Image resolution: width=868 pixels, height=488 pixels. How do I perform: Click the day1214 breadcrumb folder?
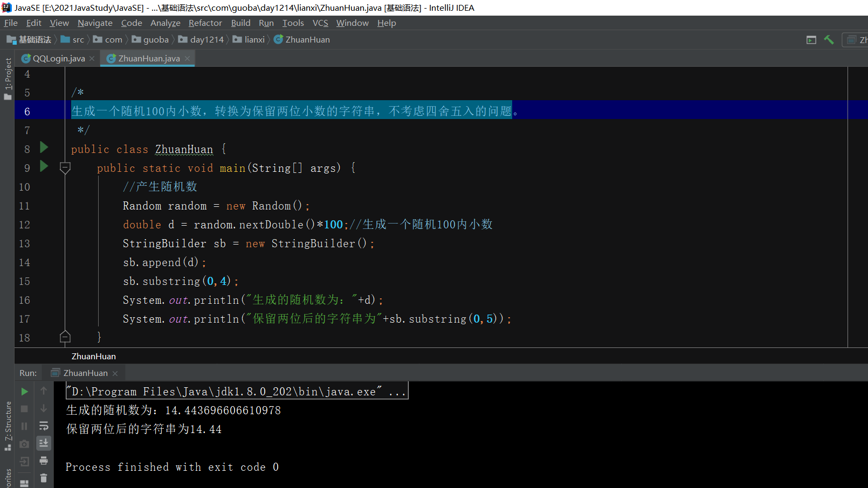(x=201, y=39)
